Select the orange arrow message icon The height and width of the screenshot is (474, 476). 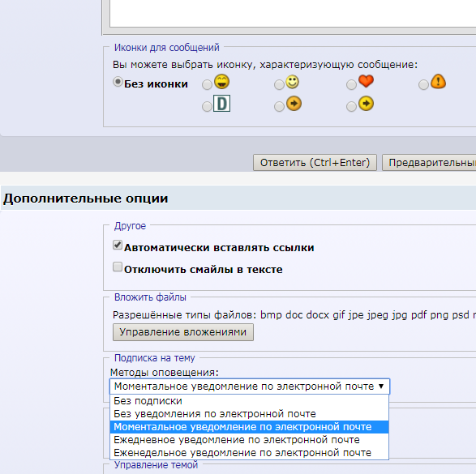tap(294, 104)
